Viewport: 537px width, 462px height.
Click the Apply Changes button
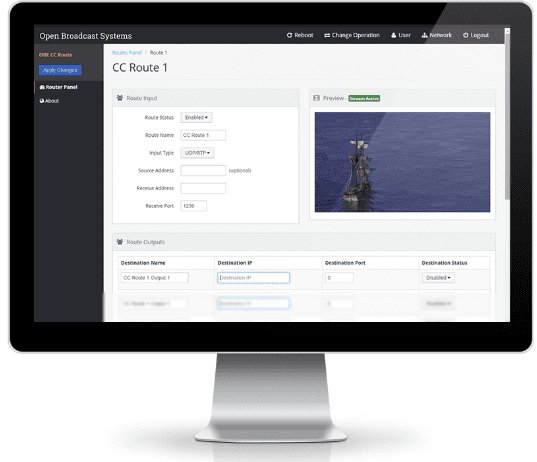pos(60,70)
